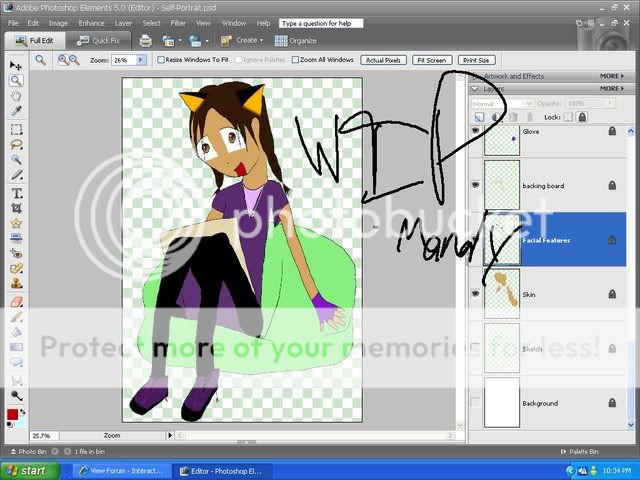Enable Resize Windows To Fit checkbox

[162, 60]
